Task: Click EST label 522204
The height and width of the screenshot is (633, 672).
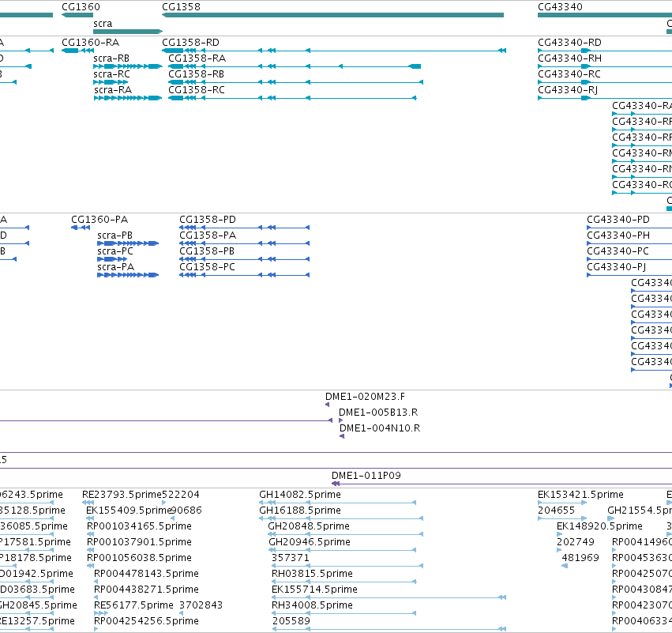Action: coord(181,495)
